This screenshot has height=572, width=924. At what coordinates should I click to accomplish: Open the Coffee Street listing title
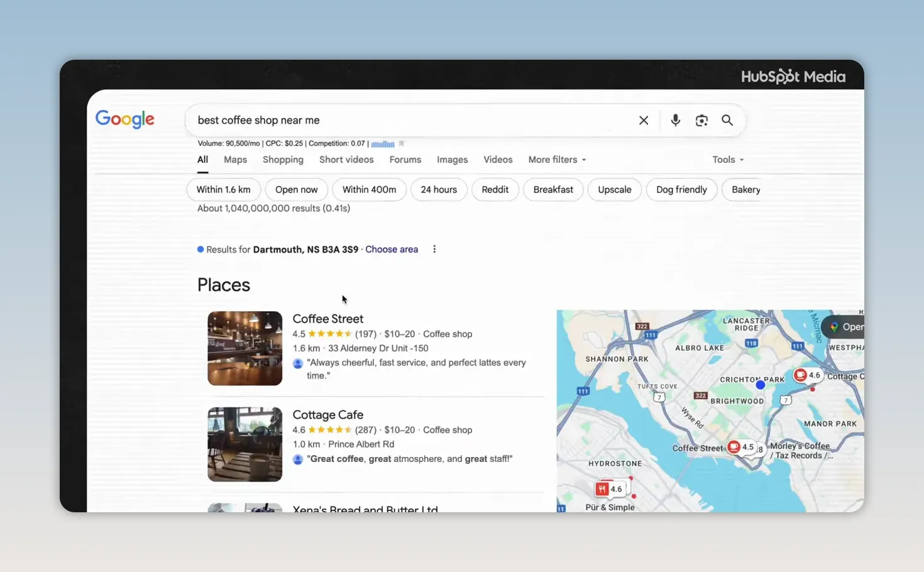click(x=327, y=319)
